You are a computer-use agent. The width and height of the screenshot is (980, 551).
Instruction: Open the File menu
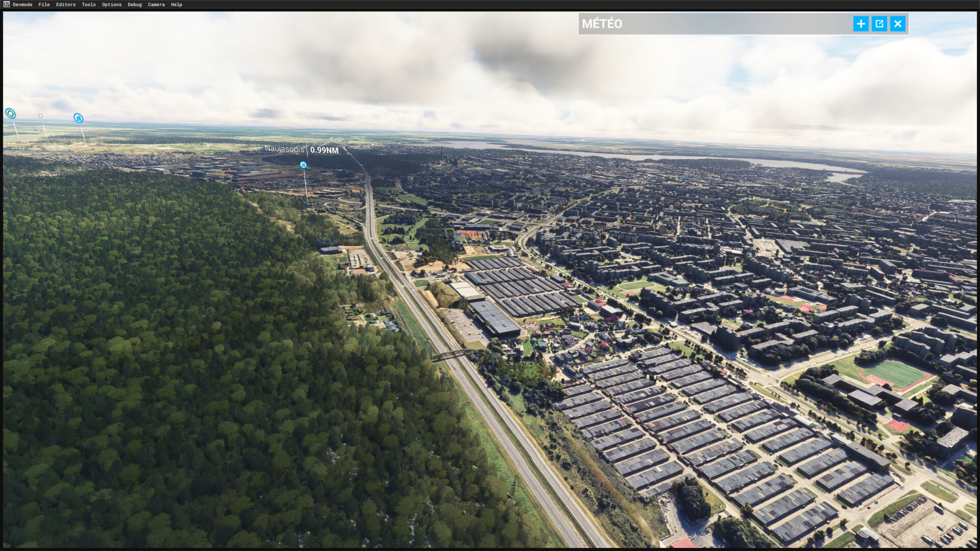[x=44, y=5]
